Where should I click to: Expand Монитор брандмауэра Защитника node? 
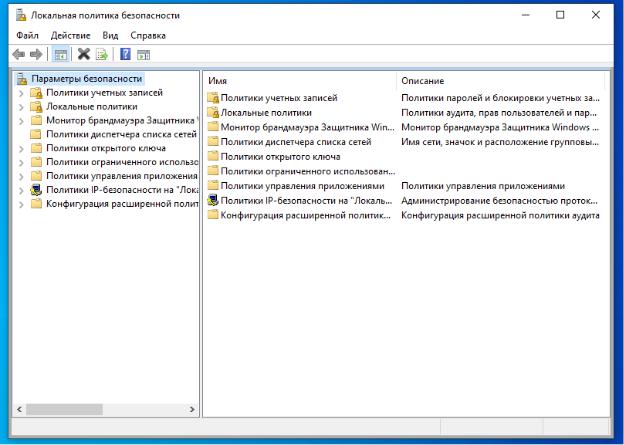(x=21, y=121)
